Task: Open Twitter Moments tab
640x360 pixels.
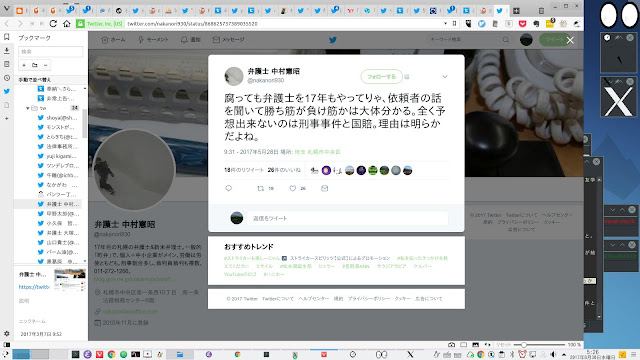Action: point(153,40)
